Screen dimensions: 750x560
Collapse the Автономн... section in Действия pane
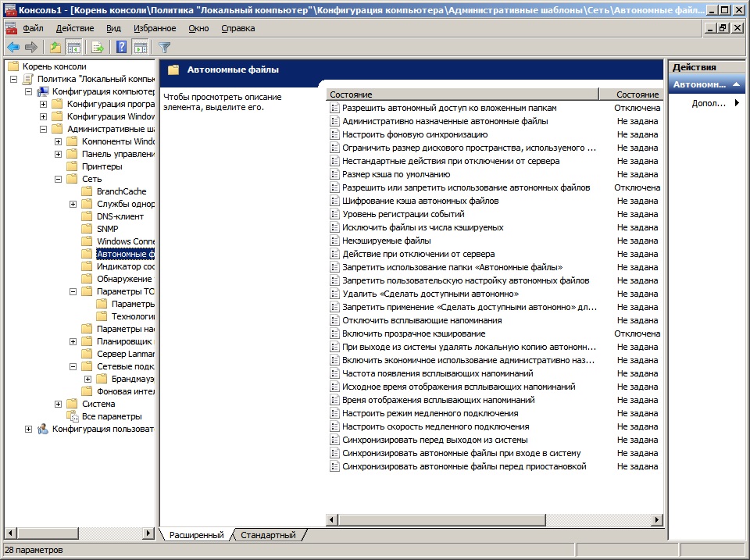(x=736, y=84)
